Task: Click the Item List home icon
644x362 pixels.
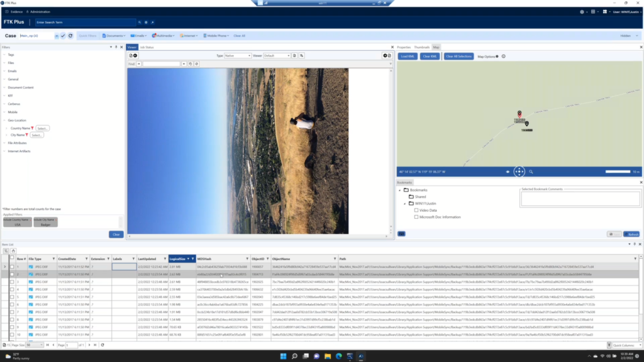Action: coord(13,251)
